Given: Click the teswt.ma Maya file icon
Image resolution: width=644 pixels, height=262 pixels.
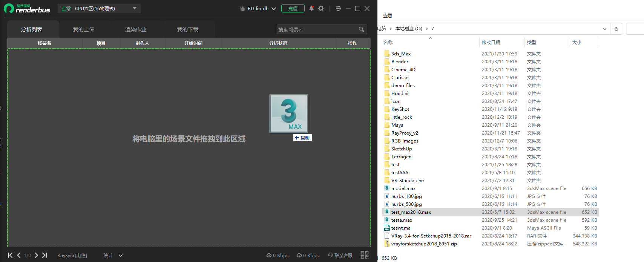Looking at the screenshot, I should click(387, 228).
